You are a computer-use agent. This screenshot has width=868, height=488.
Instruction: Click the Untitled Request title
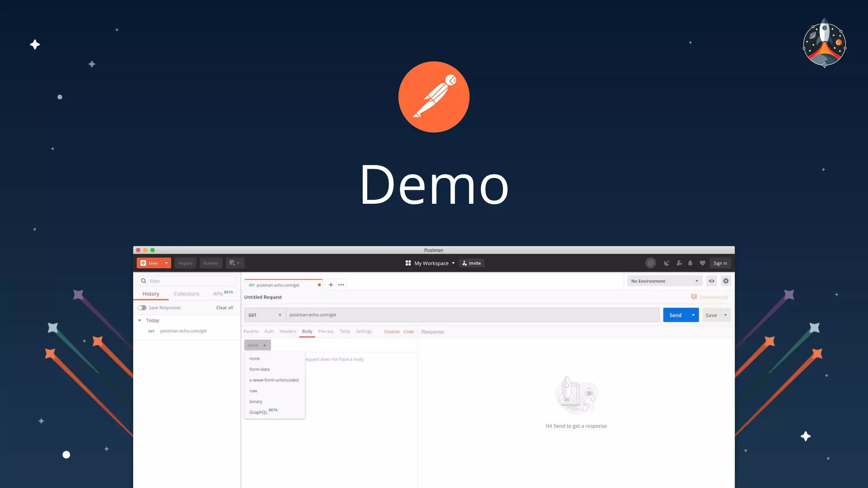coord(263,297)
